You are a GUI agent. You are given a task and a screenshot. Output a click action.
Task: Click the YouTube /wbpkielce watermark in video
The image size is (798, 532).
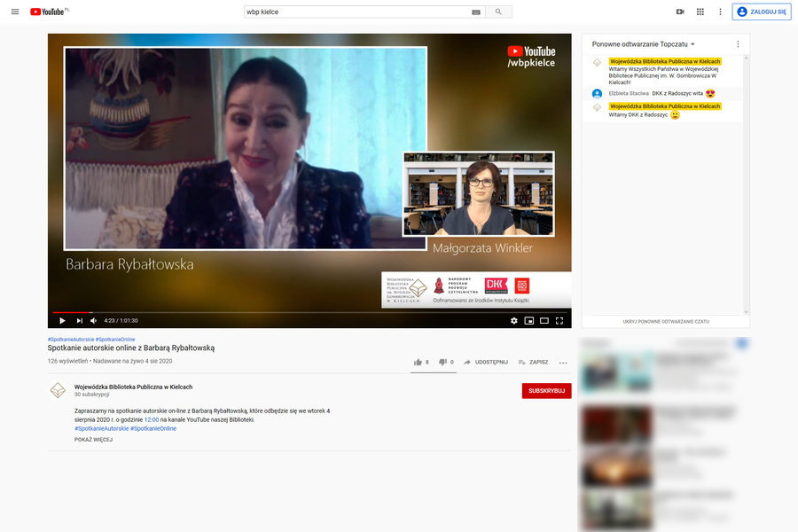click(531, 57)
